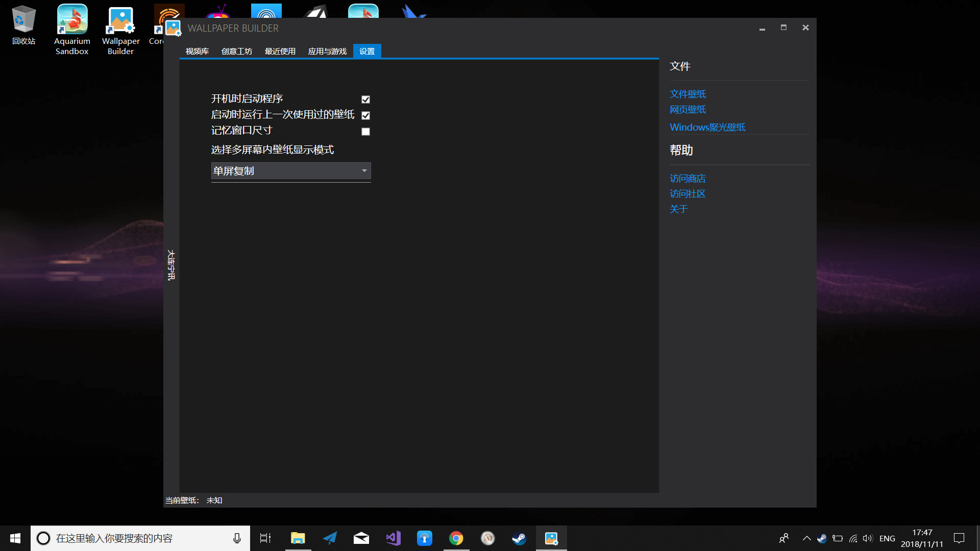Enable 记忆窗口尺寸 checkbox
The height and width of the screenshot is (551, 980).
coord(365,131)
